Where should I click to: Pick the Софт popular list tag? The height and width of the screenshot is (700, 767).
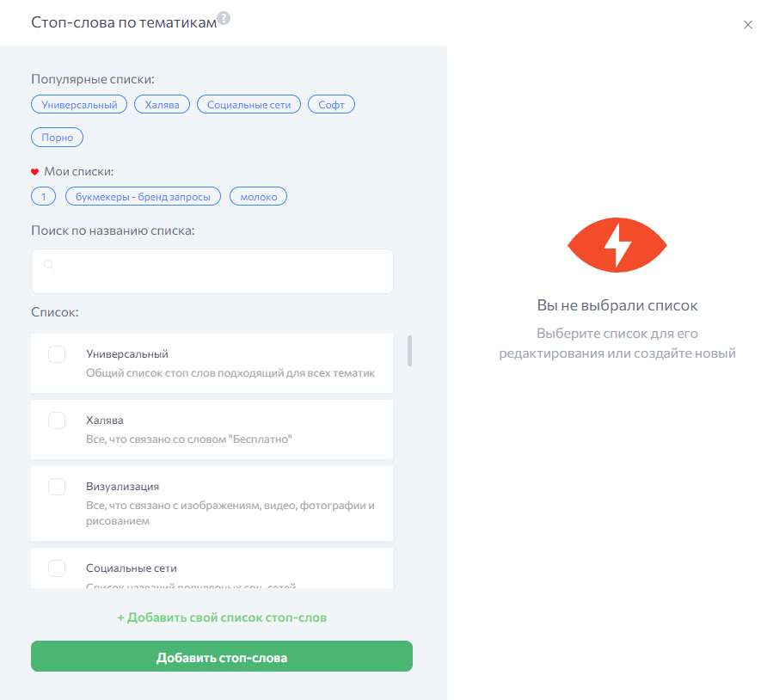pyautogui.click(x=331, y=105)
